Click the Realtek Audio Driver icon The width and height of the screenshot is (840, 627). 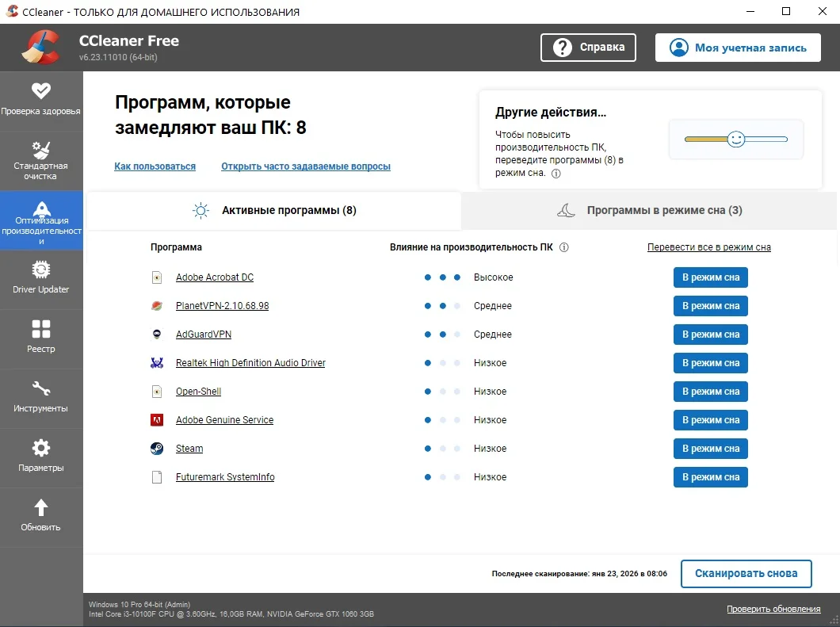(x=156, y=363)
